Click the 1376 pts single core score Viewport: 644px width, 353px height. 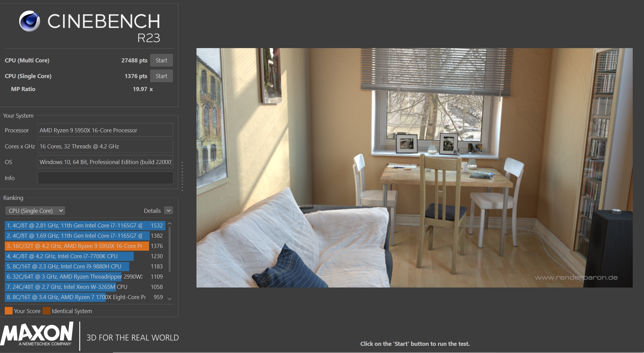[x=136, y=76]
